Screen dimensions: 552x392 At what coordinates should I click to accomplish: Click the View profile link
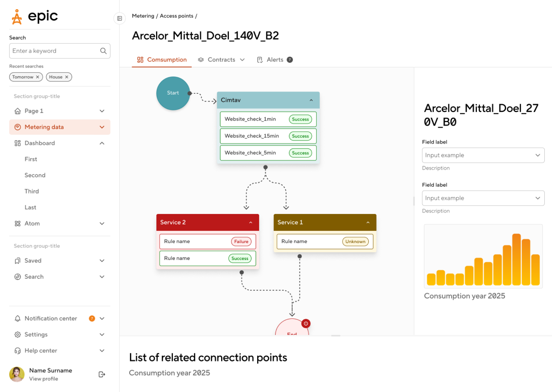pos(44,379)
